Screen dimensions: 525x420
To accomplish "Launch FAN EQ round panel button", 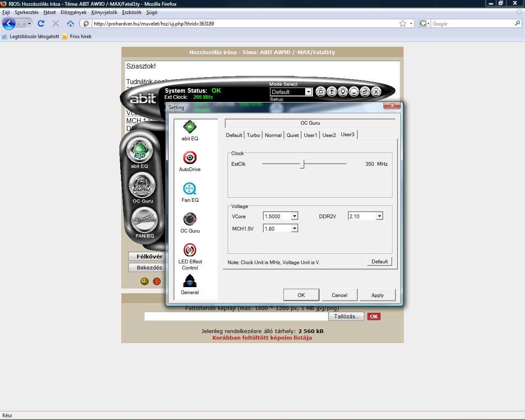I will point(144,220).
